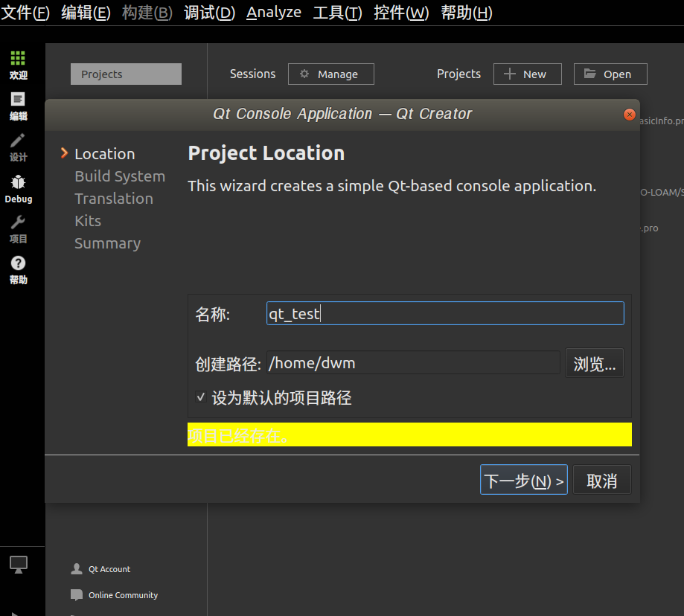Screen dimensions: 684x616
Task: Select the Kits step in the wizard
Action: coord(87,221)
